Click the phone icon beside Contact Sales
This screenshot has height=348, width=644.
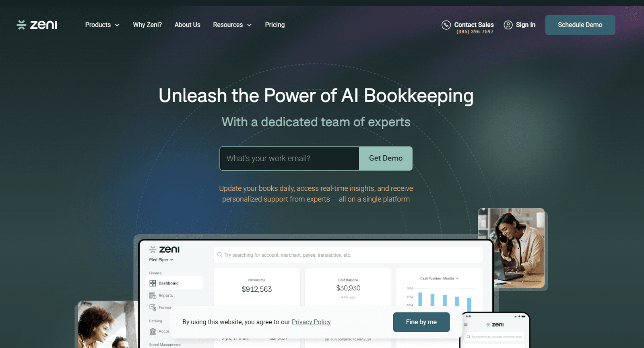[x=446, y=25]
